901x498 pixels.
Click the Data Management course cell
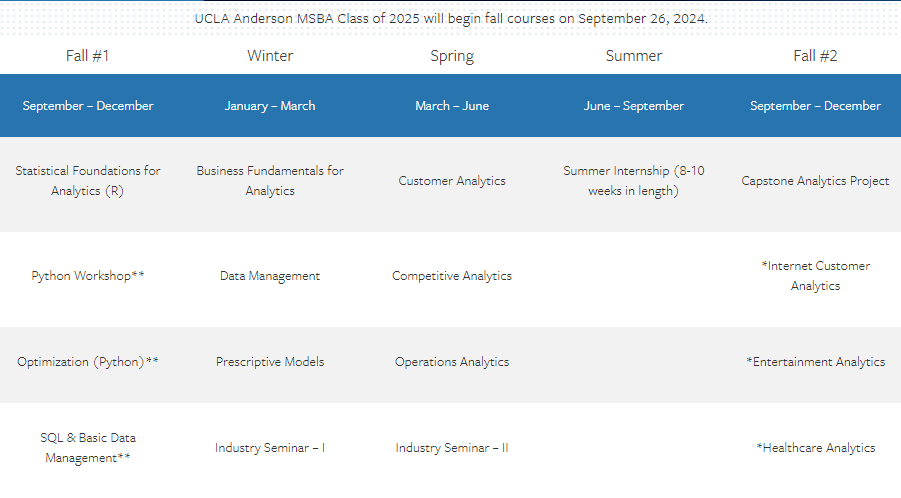tap(269, 276)
